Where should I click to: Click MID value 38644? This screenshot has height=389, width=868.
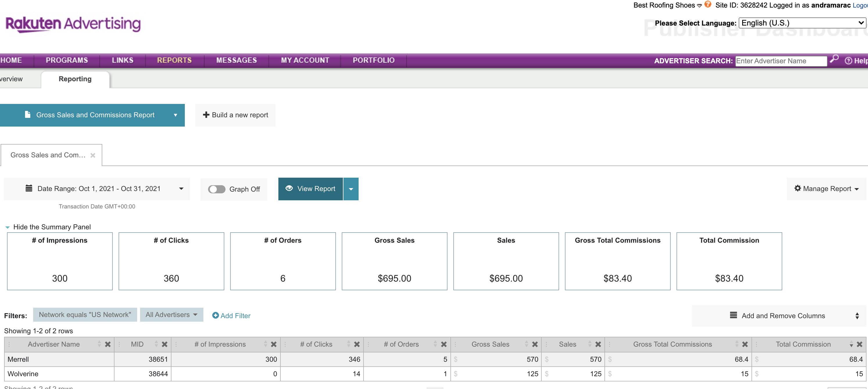point(158,374)
